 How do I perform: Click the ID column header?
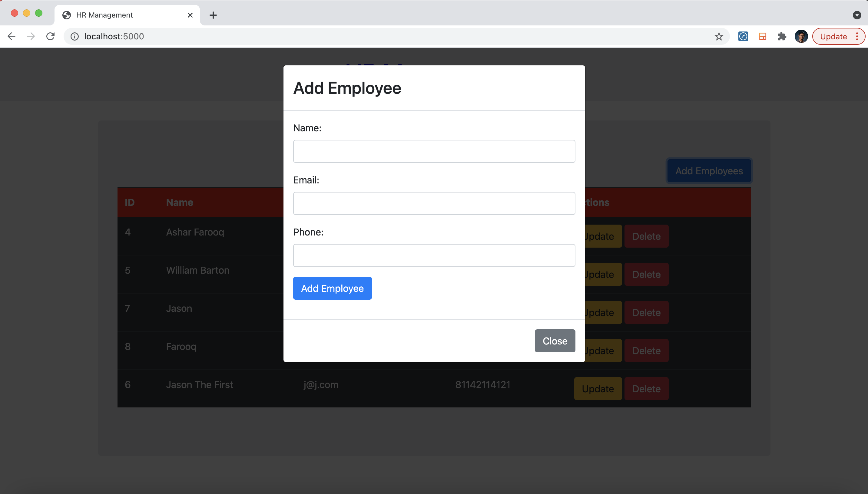click(129, 203)
